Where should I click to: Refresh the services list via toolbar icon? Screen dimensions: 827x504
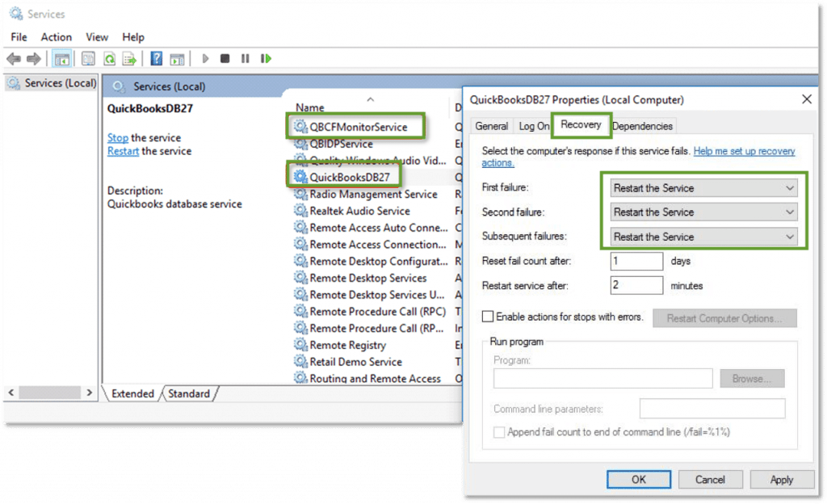click(109, 58)
